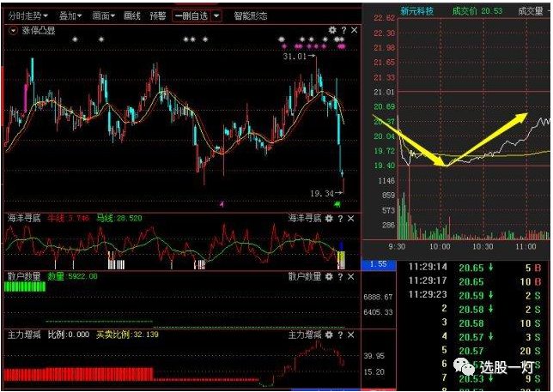Click the 新元科技 stock name
The height and width of the screenshot is (392, 553).
coord(416,11)
